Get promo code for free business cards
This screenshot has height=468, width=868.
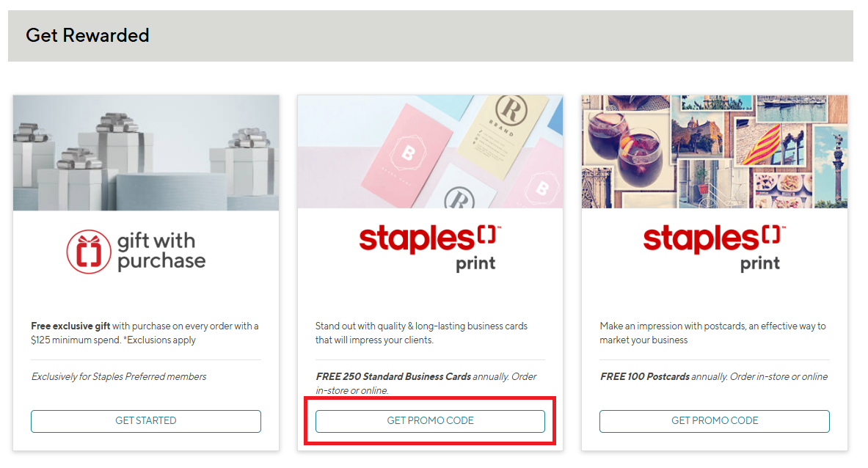click(x=430, y=421)
